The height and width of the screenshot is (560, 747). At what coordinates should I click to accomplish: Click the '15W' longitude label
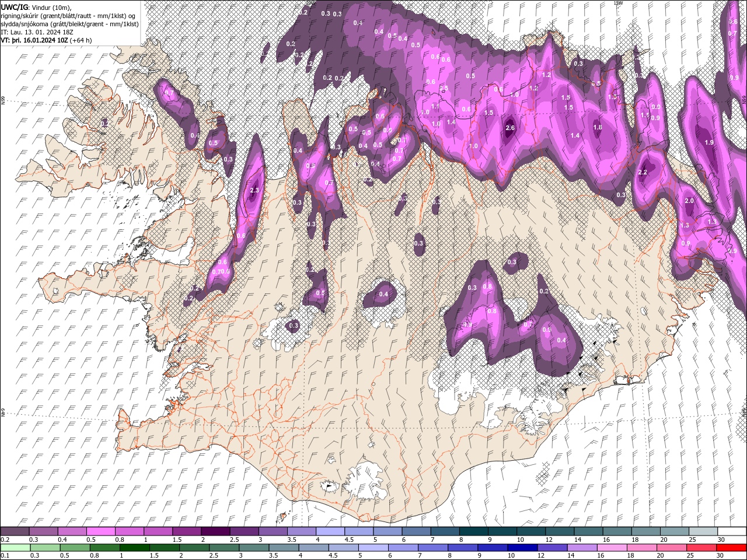(x=617, y=3)
